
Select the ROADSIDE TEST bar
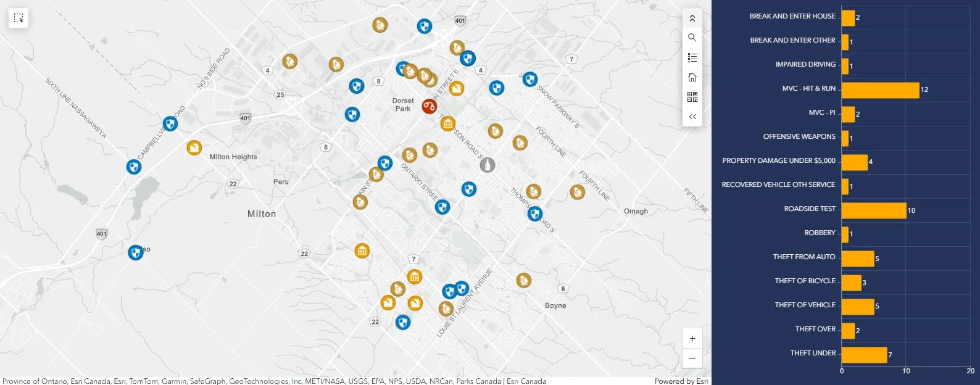coord(873,210)
